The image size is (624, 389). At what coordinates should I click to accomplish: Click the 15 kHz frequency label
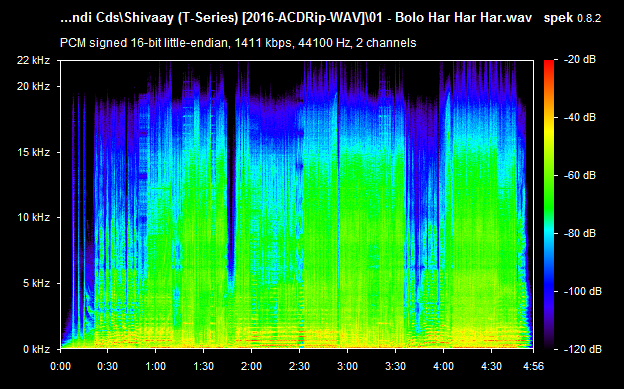point(33,152)
